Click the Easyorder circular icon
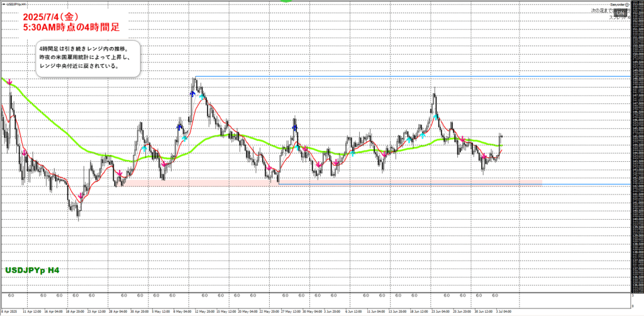644x316 pixels. [627, 4]
